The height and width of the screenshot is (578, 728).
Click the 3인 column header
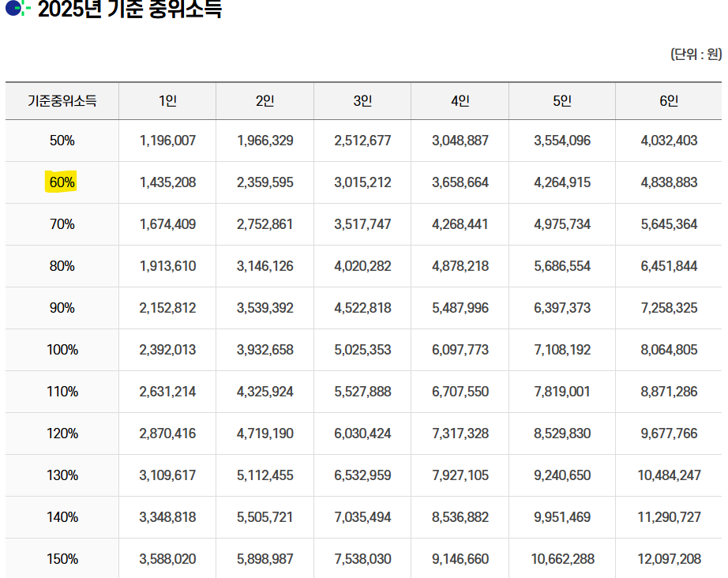[x=362, y=101]
